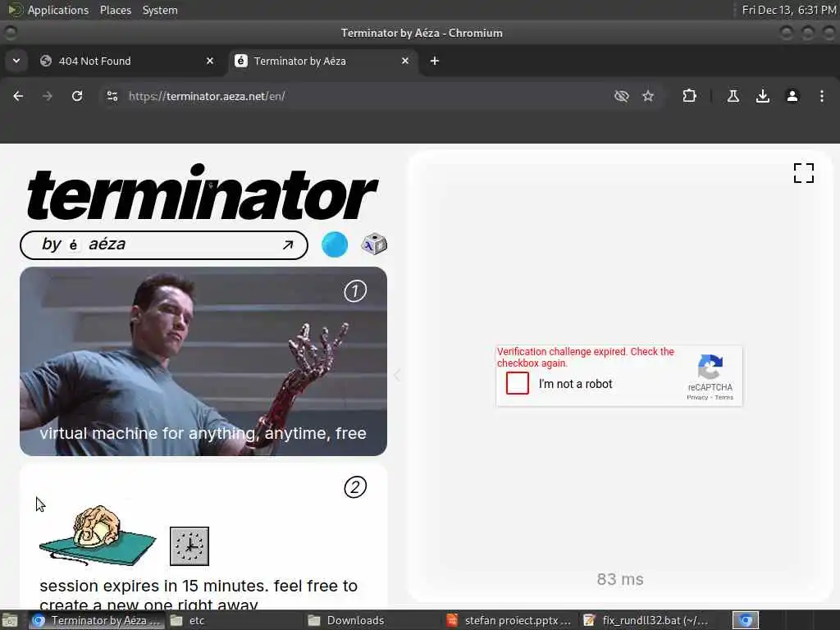The height and width of the screenshot is (630, 840).
Task: Open the Applications menu
Action: pos(58,10)
